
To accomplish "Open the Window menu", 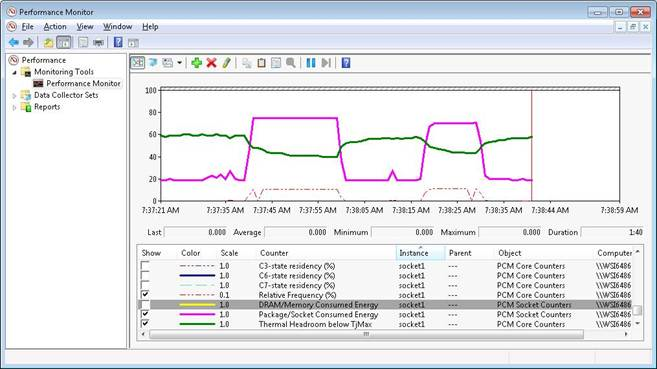I will pyautogui.click(x=118, y=27).
